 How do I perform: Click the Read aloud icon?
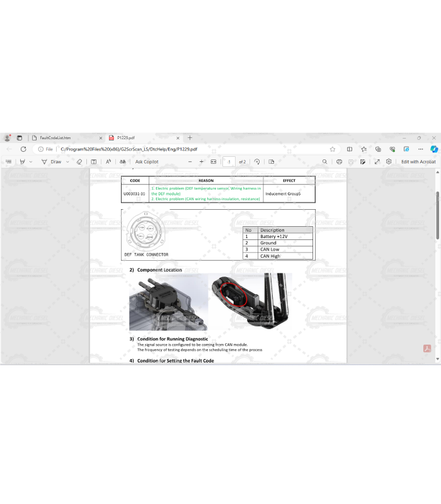click(x=108, y=162)
